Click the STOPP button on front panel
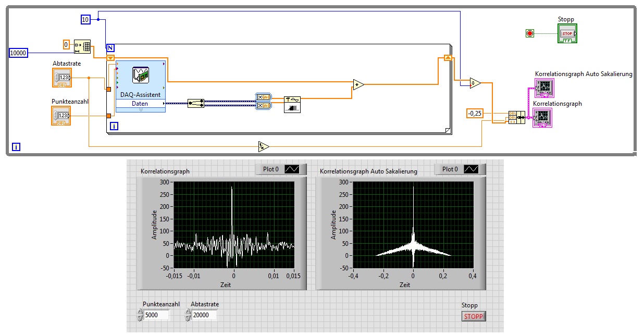Screen dimensions: 644x336 (x=474, y=316)
